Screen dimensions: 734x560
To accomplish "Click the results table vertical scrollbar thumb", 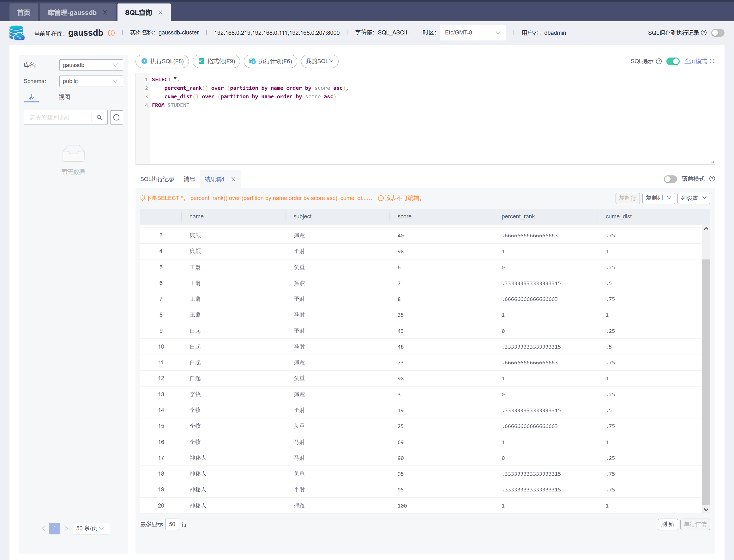I will click(706, 380).
